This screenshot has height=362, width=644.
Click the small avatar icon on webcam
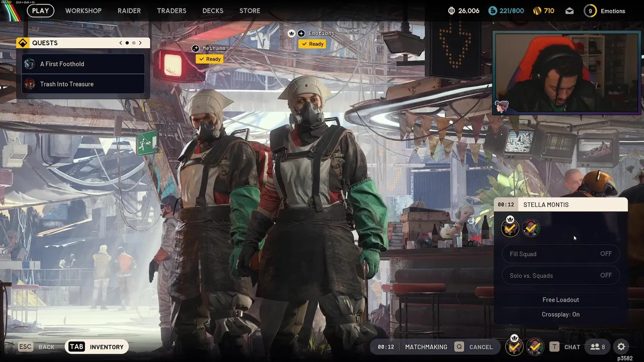502,106
